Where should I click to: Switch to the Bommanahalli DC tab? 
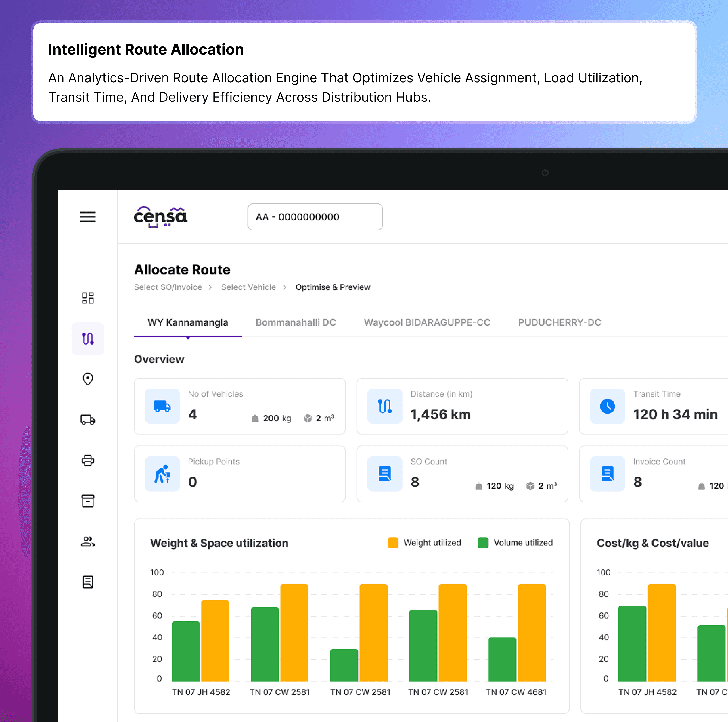296,322
